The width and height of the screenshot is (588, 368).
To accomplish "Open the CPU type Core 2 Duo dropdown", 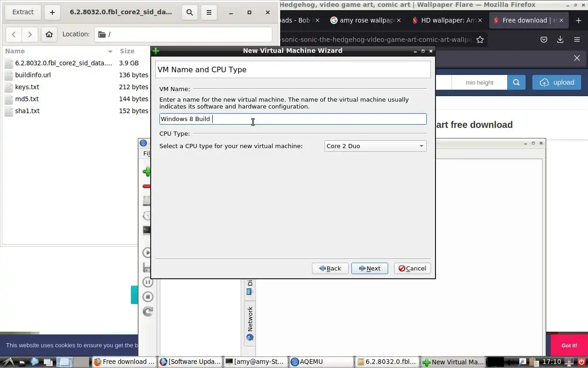I will point(375,146).
